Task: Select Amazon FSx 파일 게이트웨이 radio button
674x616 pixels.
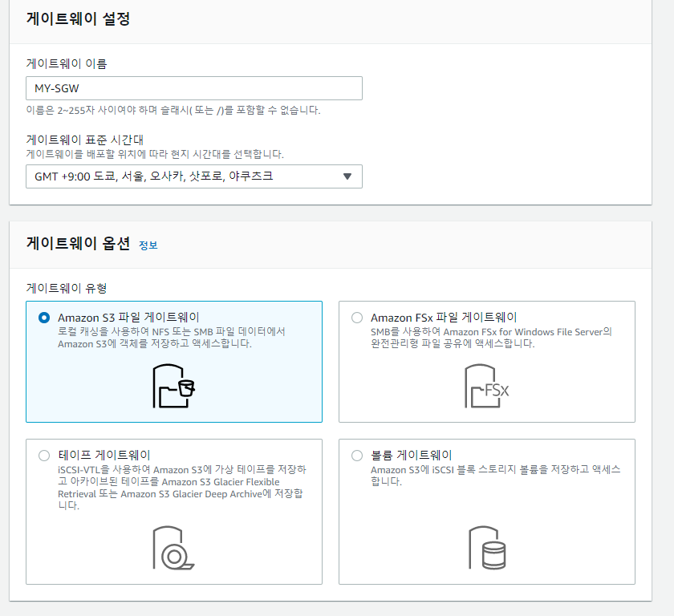Action: 357,318
